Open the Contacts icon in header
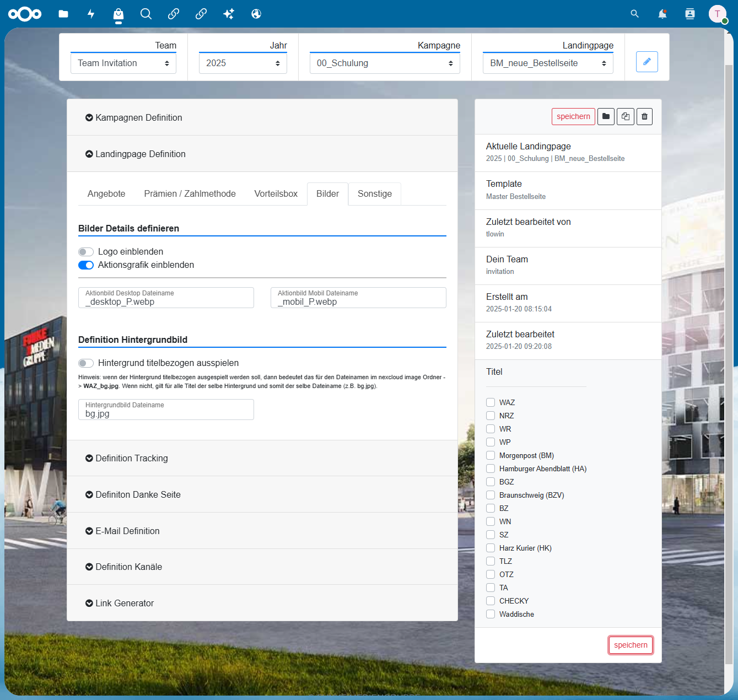 point(690,14)
